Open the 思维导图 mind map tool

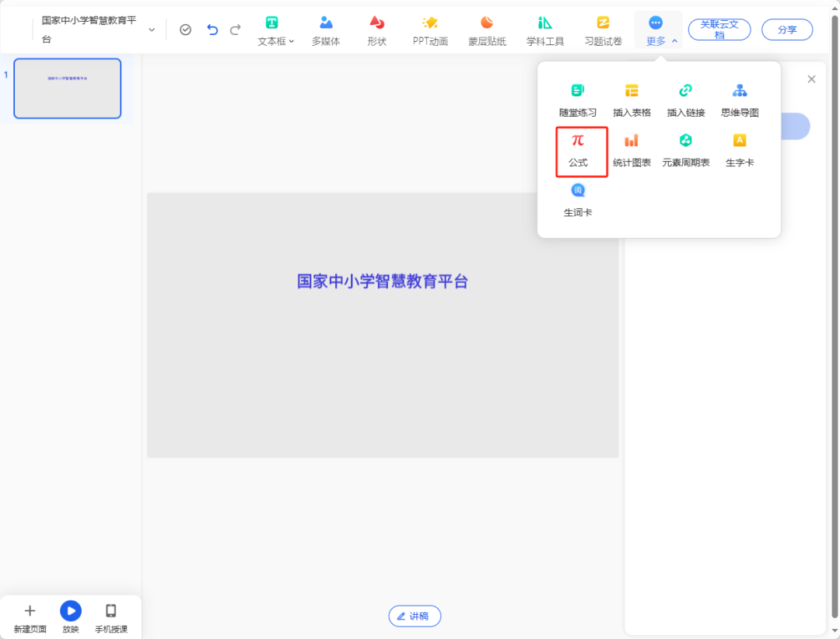(x=739, y=99)
